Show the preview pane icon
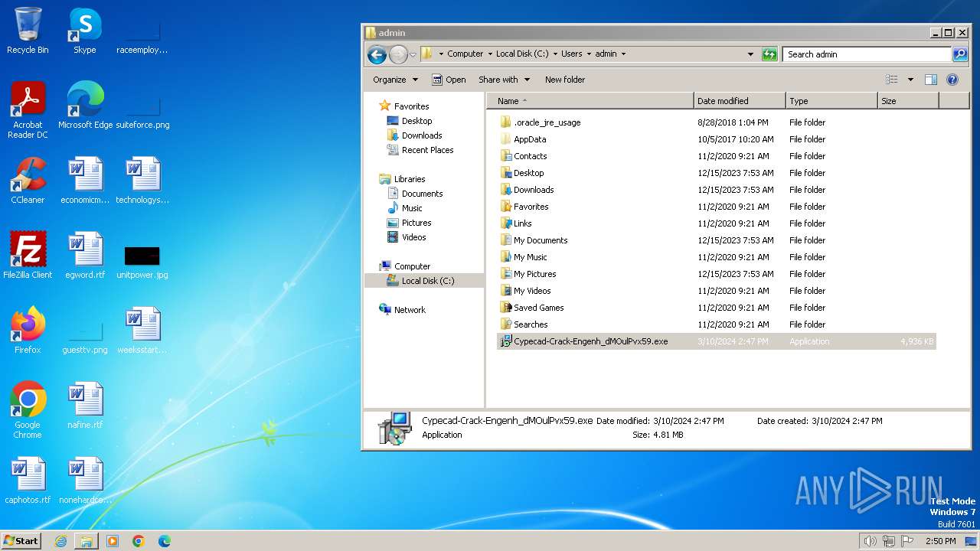This screenshot has width=980, height=551. coord(931,80)
